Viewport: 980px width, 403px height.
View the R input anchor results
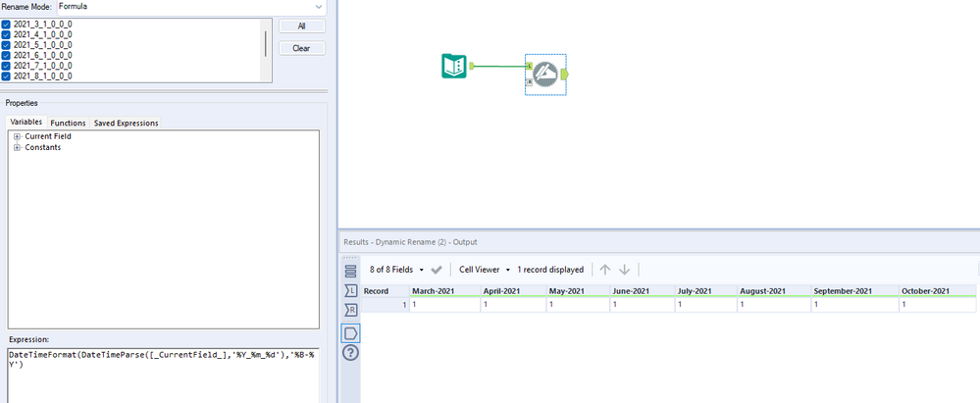[350, 310]
